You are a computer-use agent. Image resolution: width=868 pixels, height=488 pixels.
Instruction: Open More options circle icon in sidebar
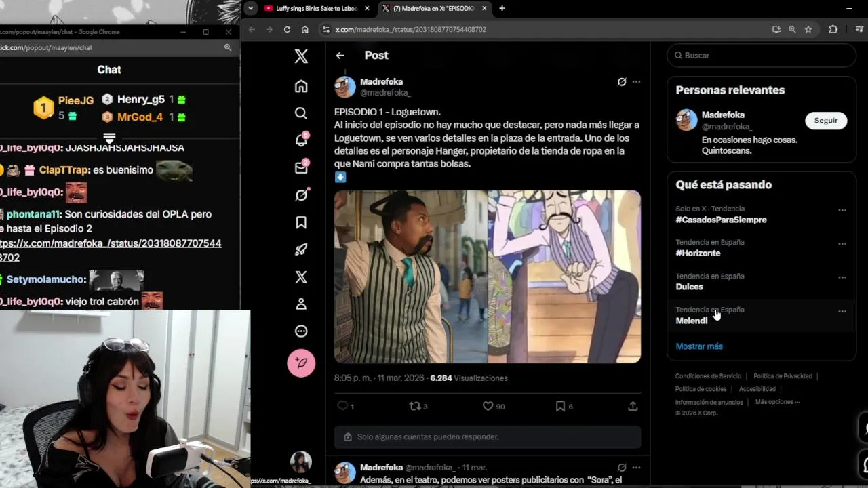[x=301, y=331]
